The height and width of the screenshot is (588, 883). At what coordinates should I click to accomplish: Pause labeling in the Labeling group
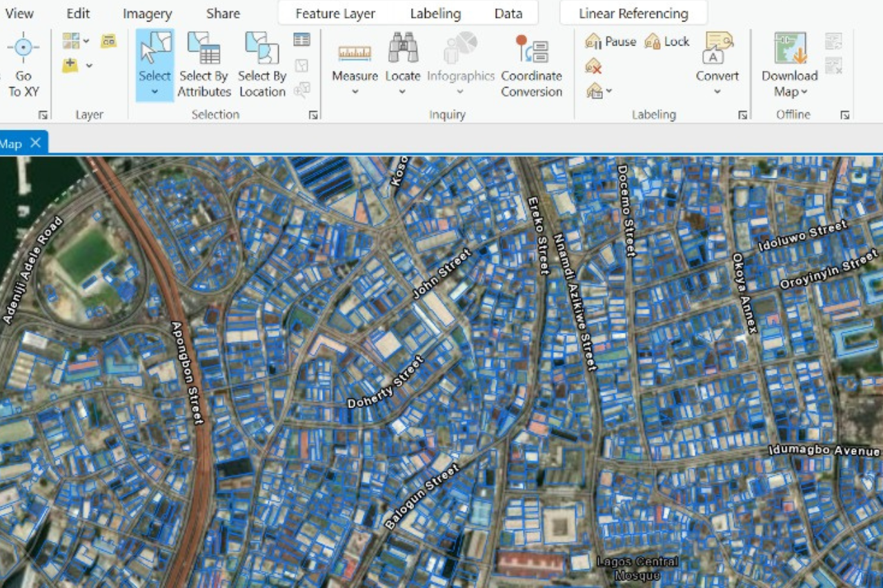pos(610,41)
